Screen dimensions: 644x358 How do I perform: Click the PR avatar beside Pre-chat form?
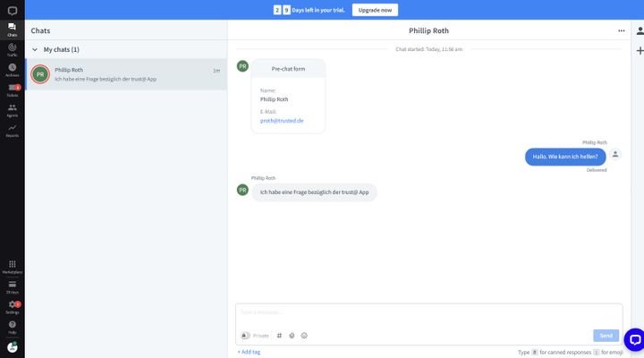click(x=242, y=65)
